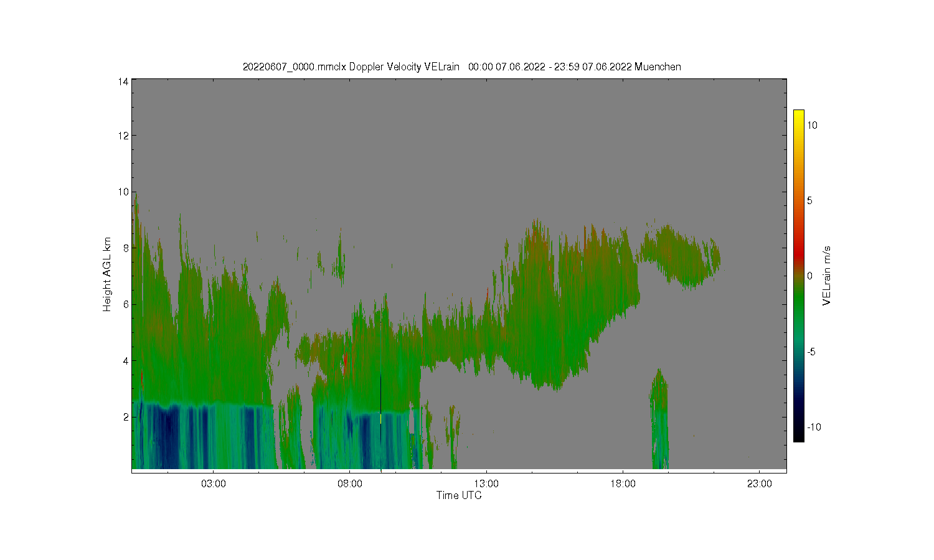Click the '08:00' time tick label
Screen dimensions: 934x560
(350, 483)
